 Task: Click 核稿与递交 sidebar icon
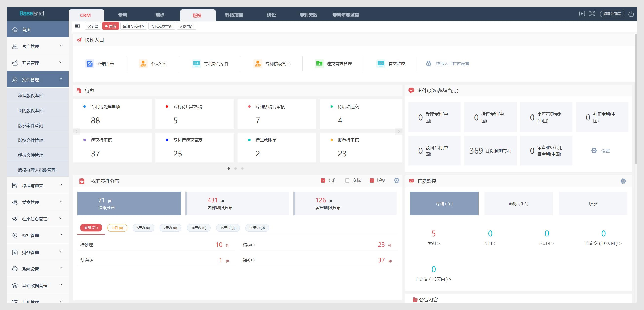click(x=15, y=186)
